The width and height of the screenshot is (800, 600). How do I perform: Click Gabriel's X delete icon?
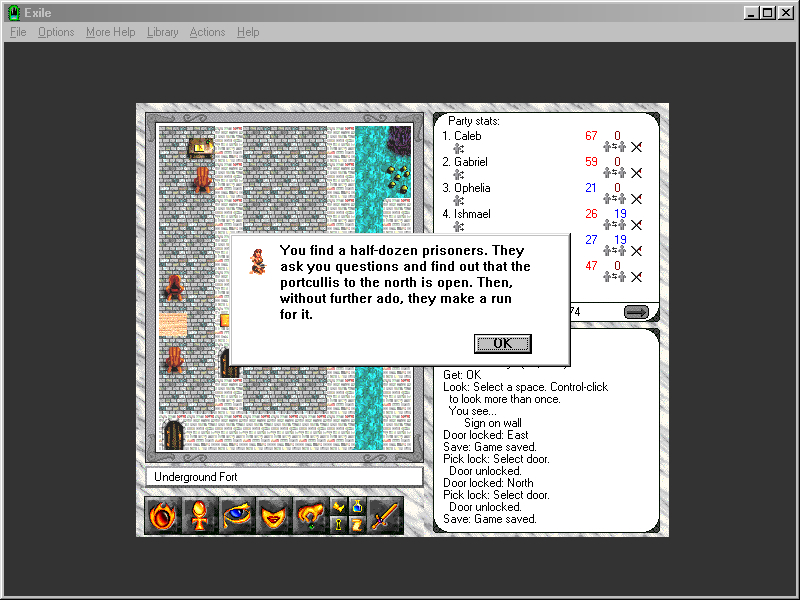tap(636, 173)
